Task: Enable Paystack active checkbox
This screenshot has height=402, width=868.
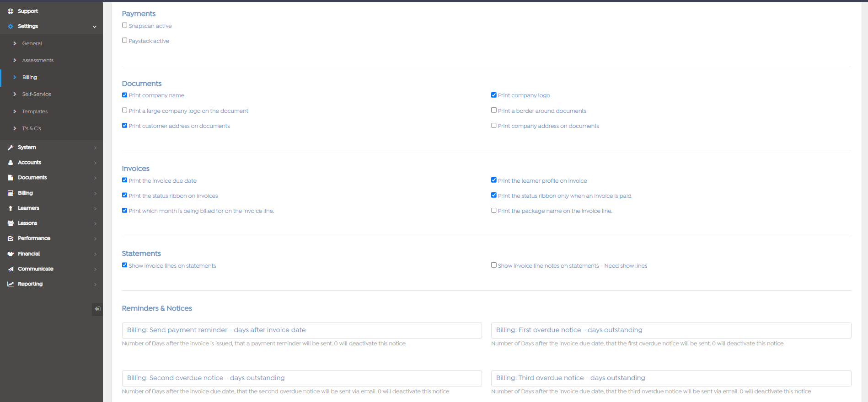Action: (x=124, y=41)
